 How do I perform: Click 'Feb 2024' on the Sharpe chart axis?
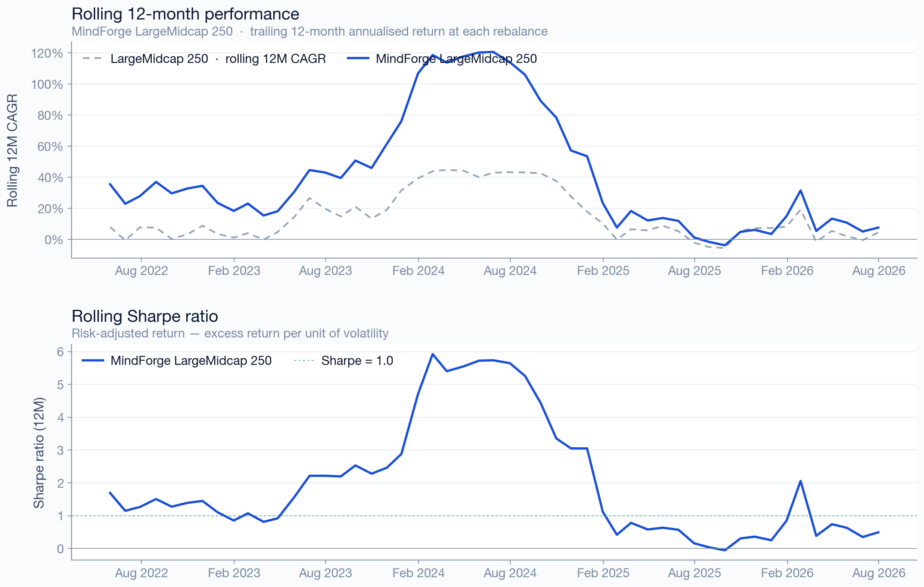coord(418,573)
